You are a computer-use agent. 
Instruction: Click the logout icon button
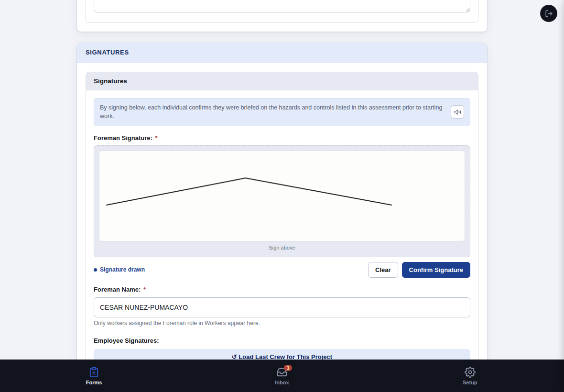coord(549,13)
